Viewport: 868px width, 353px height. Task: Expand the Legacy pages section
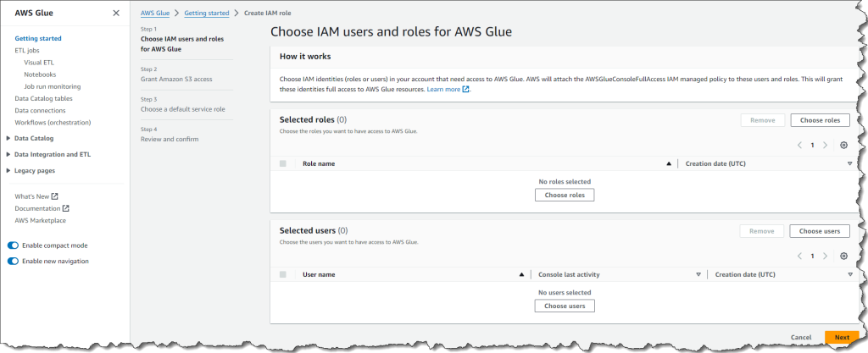8,170
